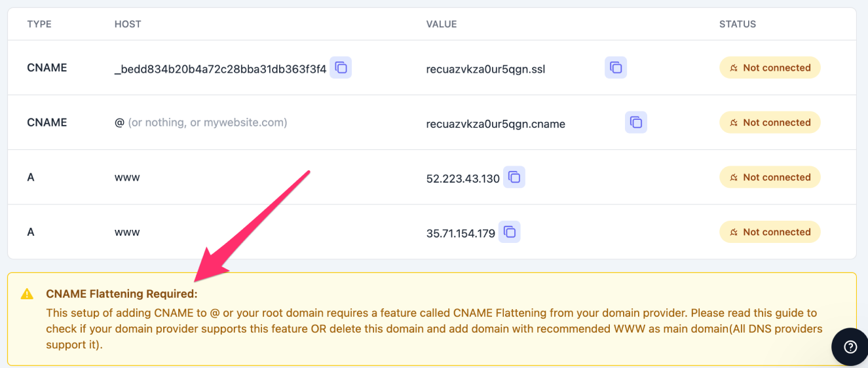Click the 52.223.43.130 value text

pyautogui.click(x=463, y=178)
